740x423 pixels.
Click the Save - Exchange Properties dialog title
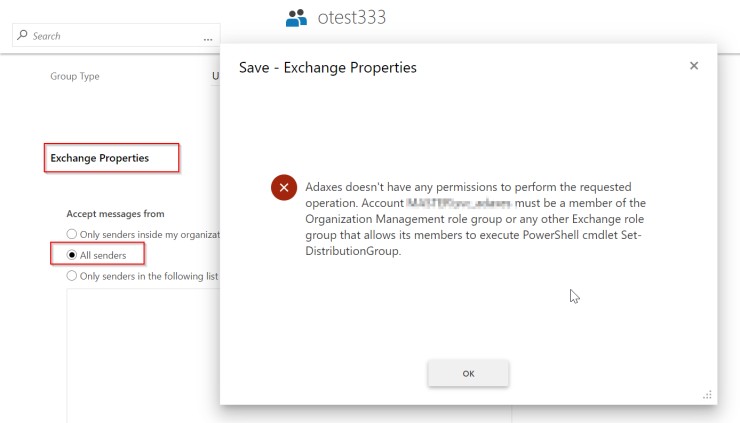coord(328,68)
